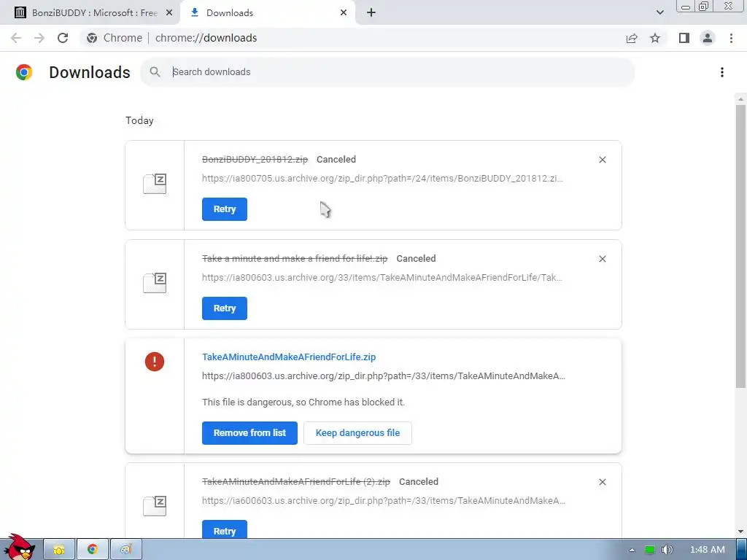
Task: Retry 'Take a minute and make a friend' download
Action: pos(225,308)
